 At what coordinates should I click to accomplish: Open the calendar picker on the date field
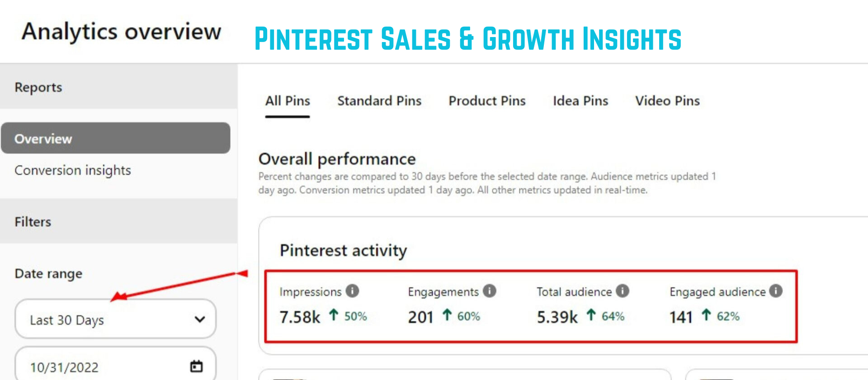coord(196,366)
